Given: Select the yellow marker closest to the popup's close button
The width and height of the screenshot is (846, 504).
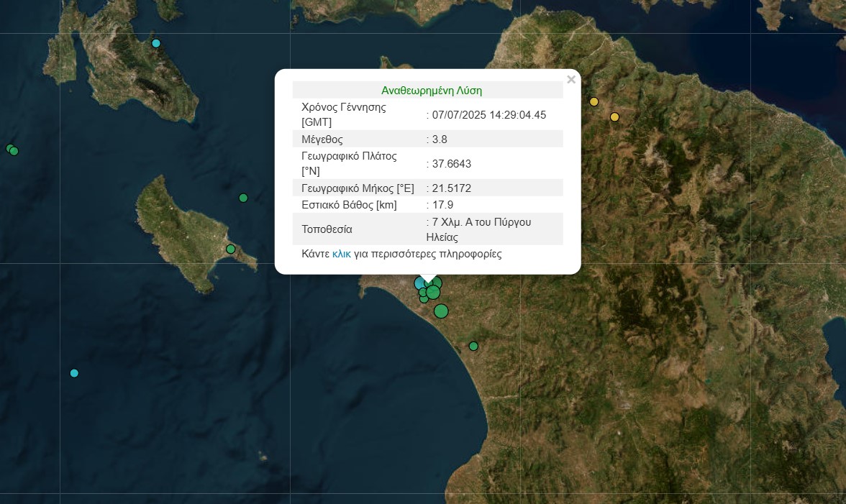Looking at the screenshot, I should tap(594, 101).
